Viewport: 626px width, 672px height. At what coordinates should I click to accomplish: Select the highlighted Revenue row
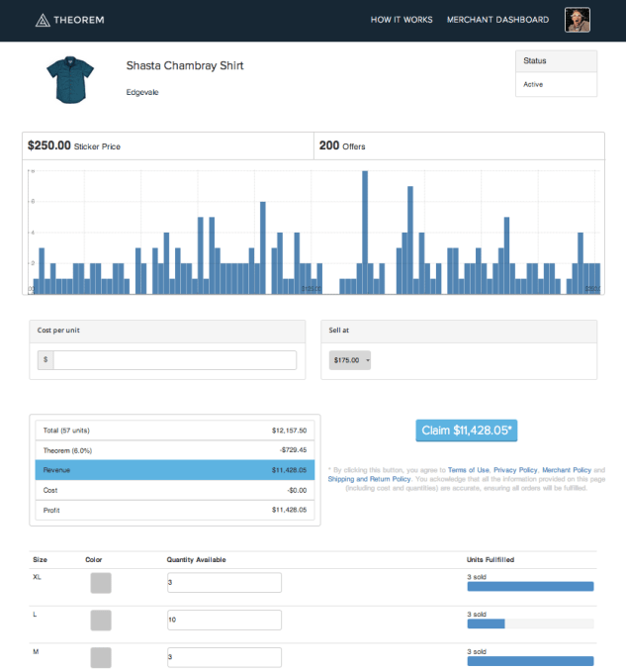pos(174,470)
